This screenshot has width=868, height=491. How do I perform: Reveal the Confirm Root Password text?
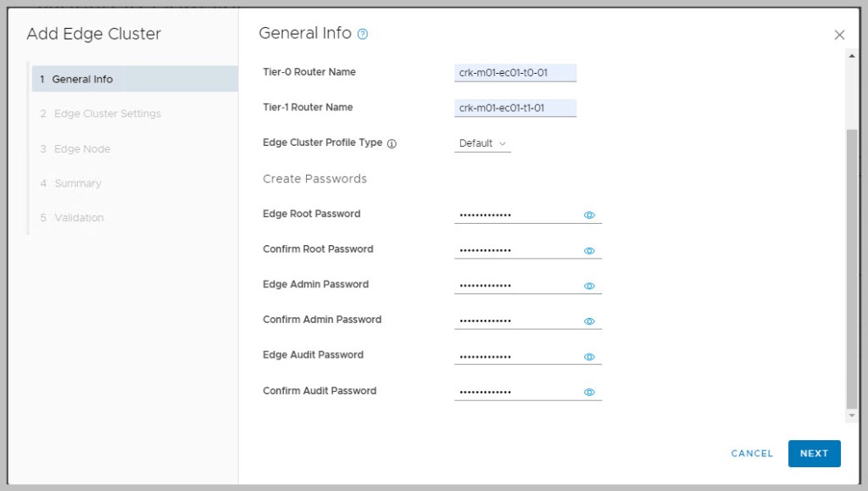pyautogui.click(x=590, y=251)
